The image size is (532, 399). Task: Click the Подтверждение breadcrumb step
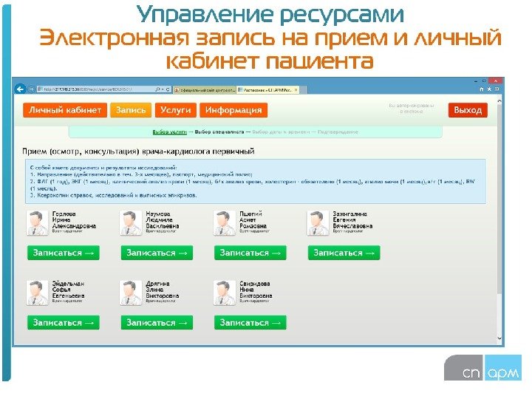(338, 132)
